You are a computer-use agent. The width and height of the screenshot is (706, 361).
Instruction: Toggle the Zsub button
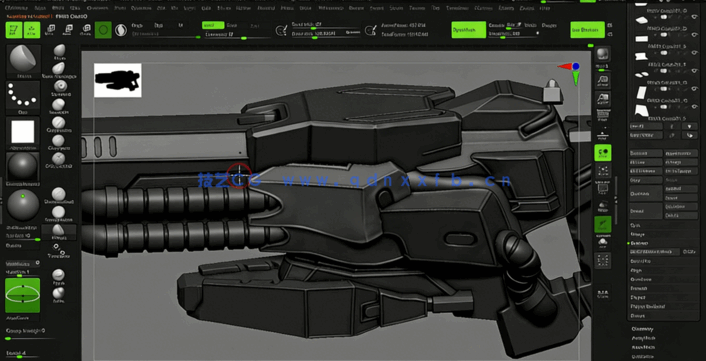[x=232, y=26]
